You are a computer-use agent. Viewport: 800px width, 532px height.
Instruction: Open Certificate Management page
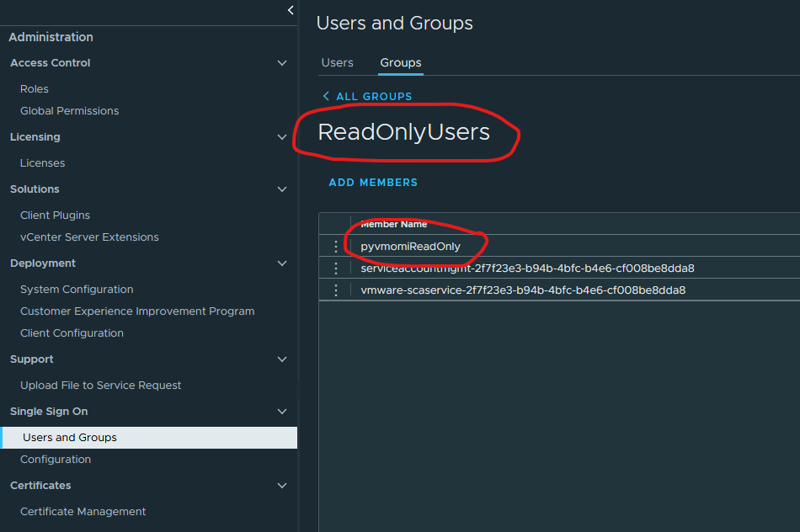coord(83,512)
